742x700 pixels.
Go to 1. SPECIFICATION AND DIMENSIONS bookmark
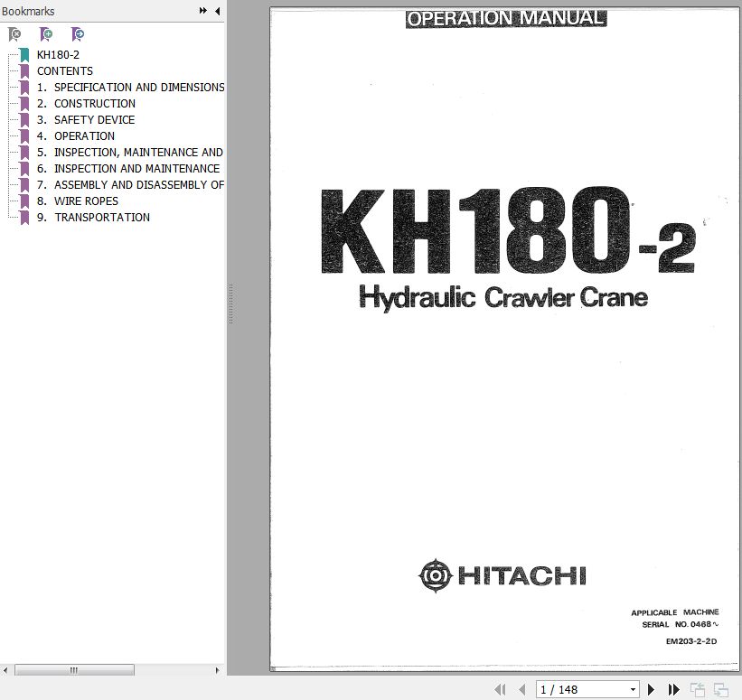tap(131, 87)
